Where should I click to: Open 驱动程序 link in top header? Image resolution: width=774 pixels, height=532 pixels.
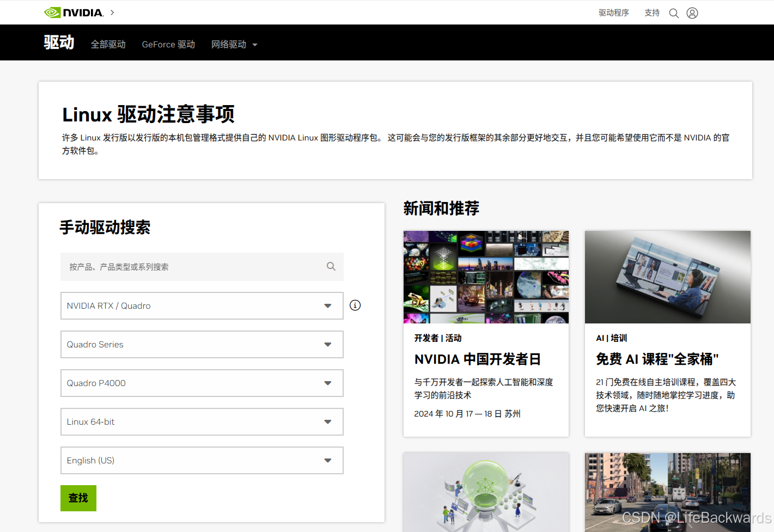(x=614, y=13)
